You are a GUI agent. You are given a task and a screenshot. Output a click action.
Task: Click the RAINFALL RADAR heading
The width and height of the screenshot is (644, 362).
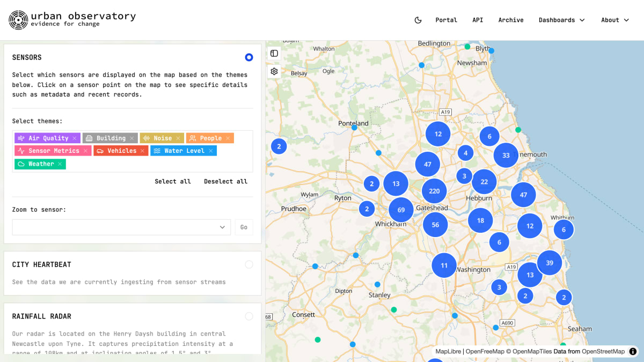(42, 316)
